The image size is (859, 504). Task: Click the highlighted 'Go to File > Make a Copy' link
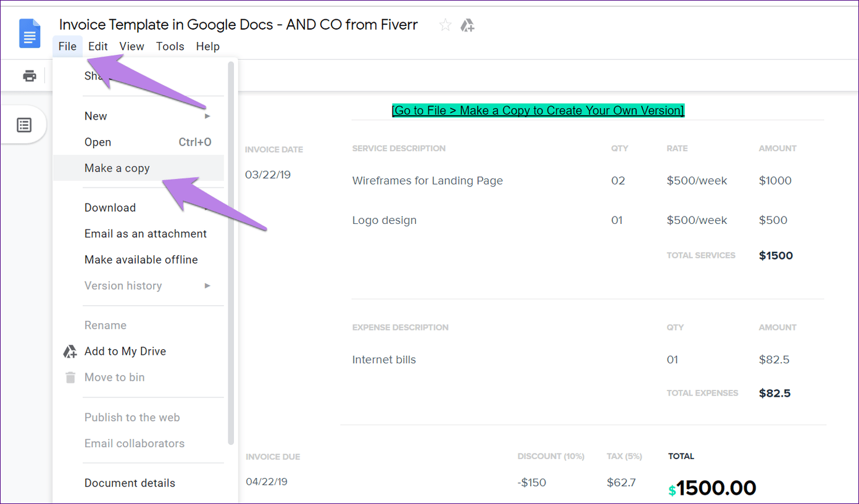[538, 110]
